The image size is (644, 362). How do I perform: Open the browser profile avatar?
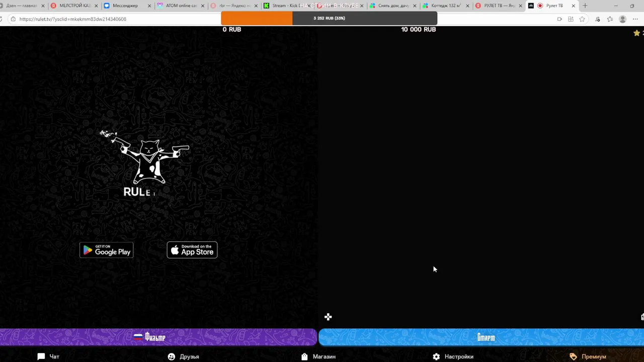click(622, 19)
